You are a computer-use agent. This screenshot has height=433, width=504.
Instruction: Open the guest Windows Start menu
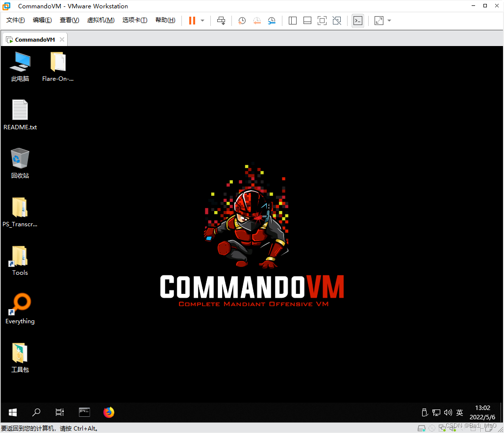13,412
